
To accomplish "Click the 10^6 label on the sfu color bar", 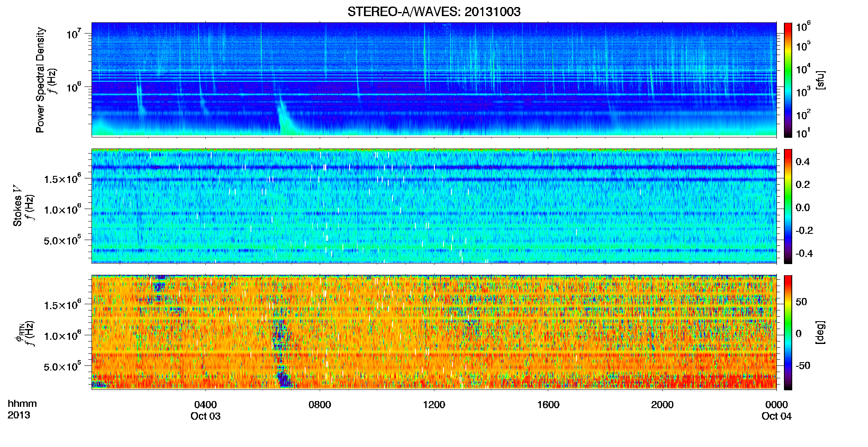I will 803,27.
